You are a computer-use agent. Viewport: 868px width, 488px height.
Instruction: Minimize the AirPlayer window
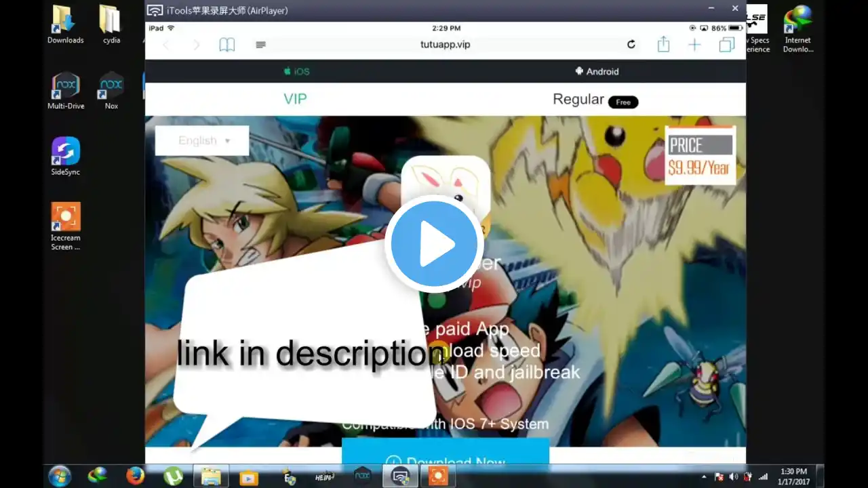tap(711, 8)
